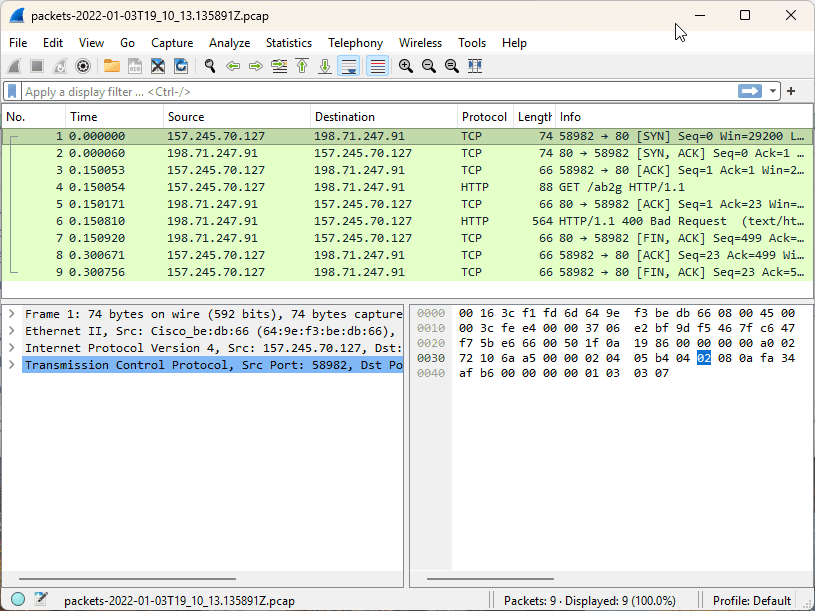Click hex offset 0040 row
This screenshot has width=815, height=611.
(431, 373)
